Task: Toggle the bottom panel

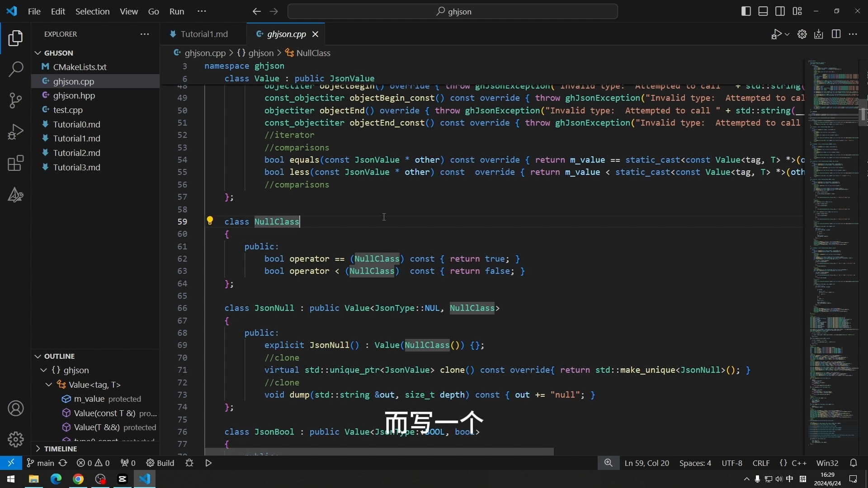Action: 763,11
